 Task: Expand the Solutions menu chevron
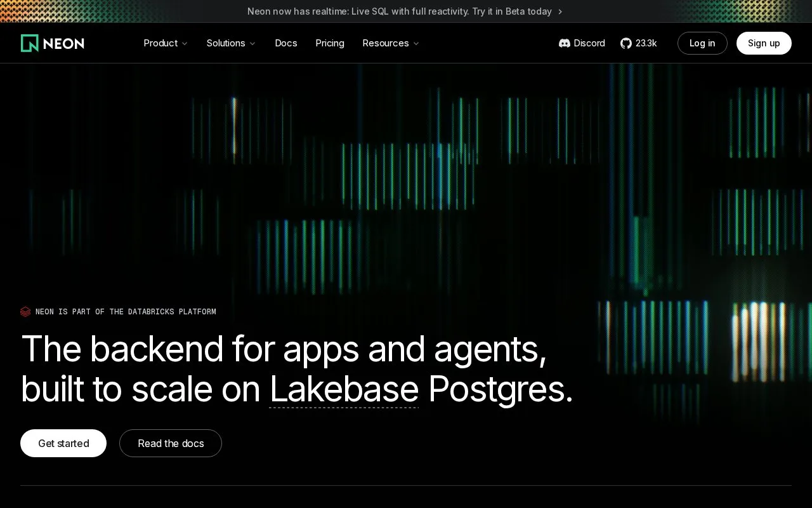pos(252,43)
